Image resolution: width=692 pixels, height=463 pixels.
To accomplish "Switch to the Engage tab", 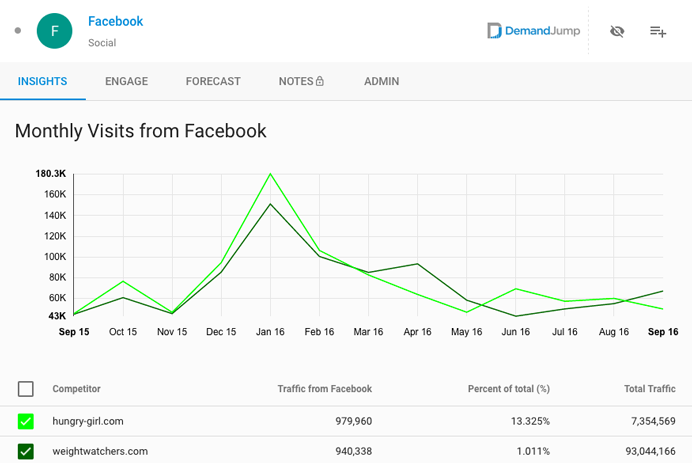I will point(127,81).
